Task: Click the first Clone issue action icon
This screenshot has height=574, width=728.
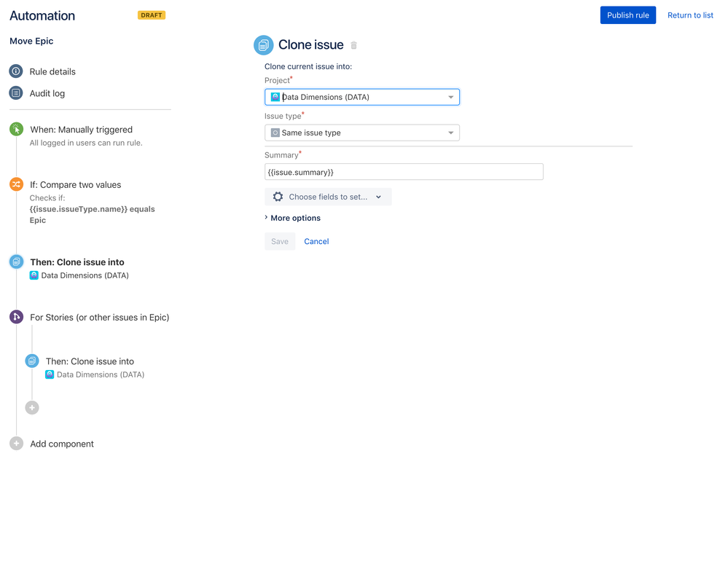Action: tap(16, 262)
